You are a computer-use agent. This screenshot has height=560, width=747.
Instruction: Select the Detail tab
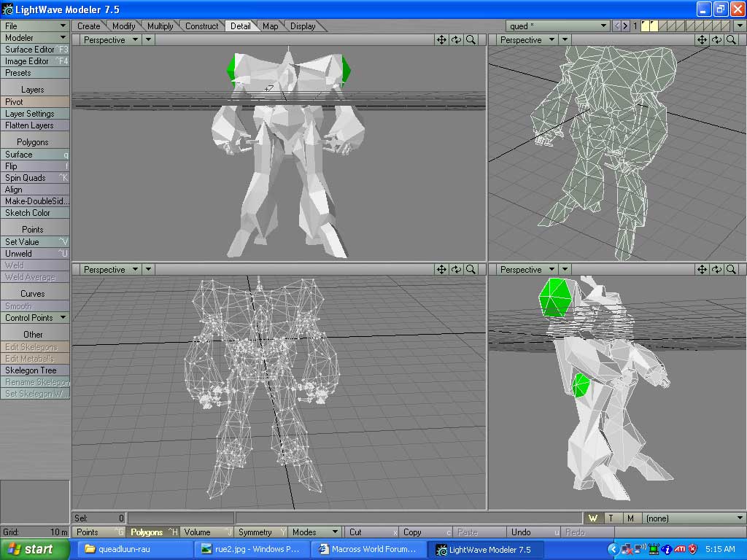click(241, 26)
